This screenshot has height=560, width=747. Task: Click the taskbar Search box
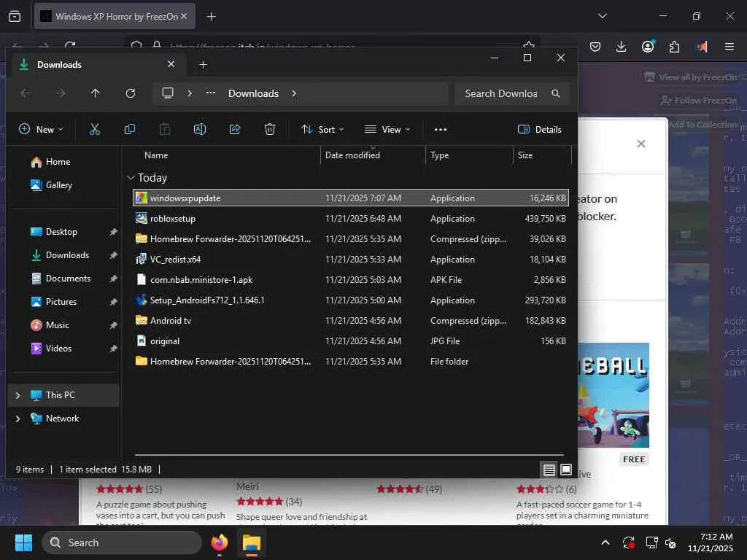(x=122, y=542)
